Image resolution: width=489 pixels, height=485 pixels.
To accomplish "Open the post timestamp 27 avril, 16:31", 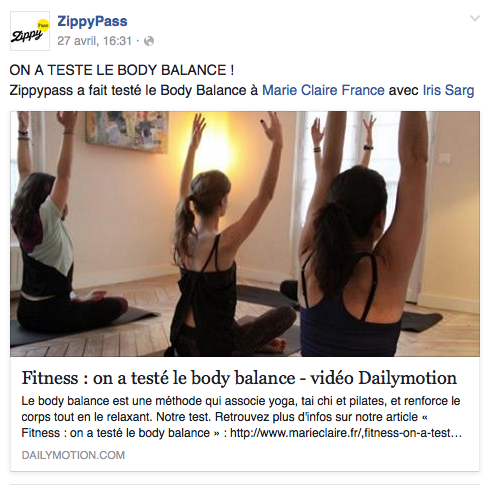I will 95,41.
